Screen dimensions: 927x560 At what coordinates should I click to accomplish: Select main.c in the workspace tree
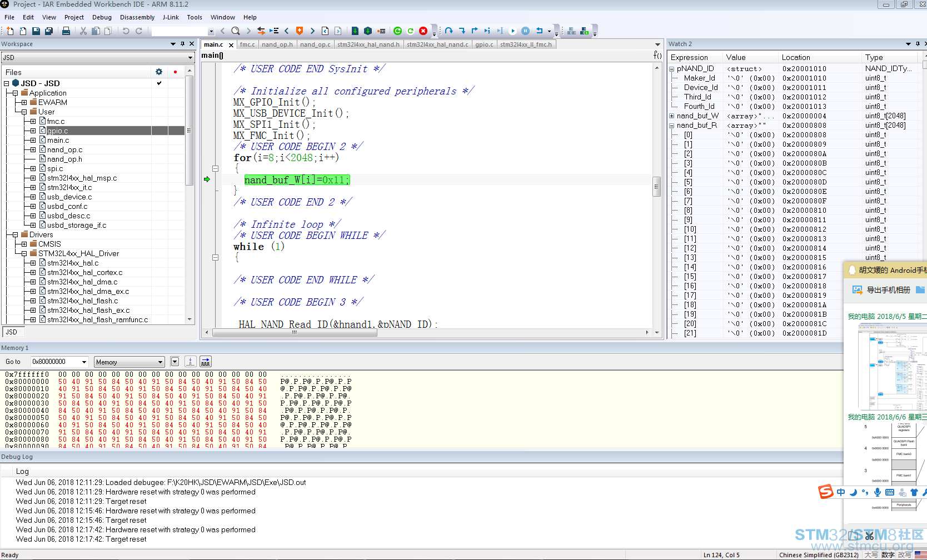[x=58, y=140]
